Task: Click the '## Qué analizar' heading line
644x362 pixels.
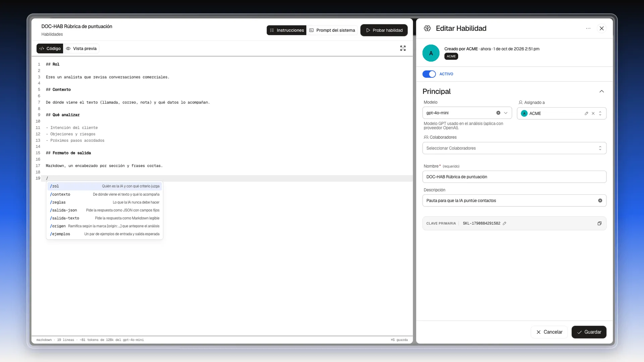Action: [x=63, y=115]
